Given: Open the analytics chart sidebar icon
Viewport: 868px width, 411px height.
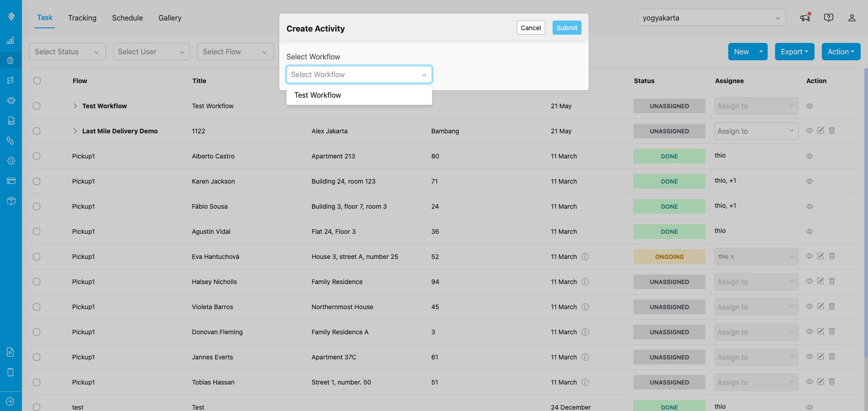Looking at the screenshot, I should click(11, 40).
